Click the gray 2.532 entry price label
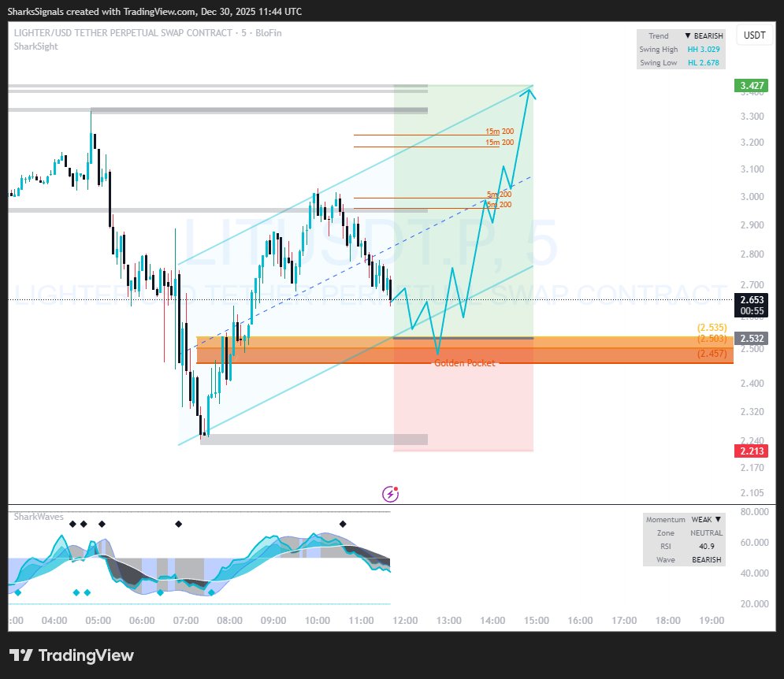 (x=752, y=339)
